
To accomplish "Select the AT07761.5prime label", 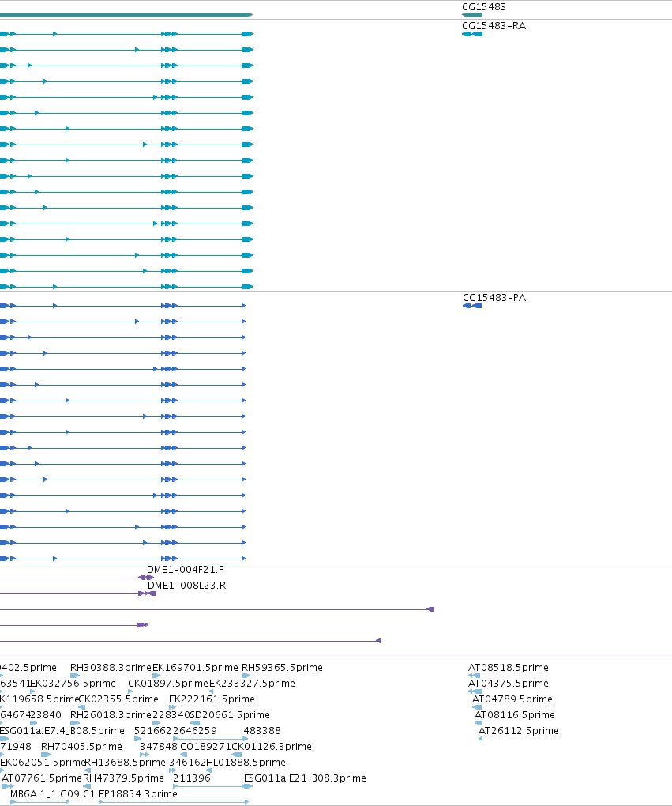I will tap(42, 778).
